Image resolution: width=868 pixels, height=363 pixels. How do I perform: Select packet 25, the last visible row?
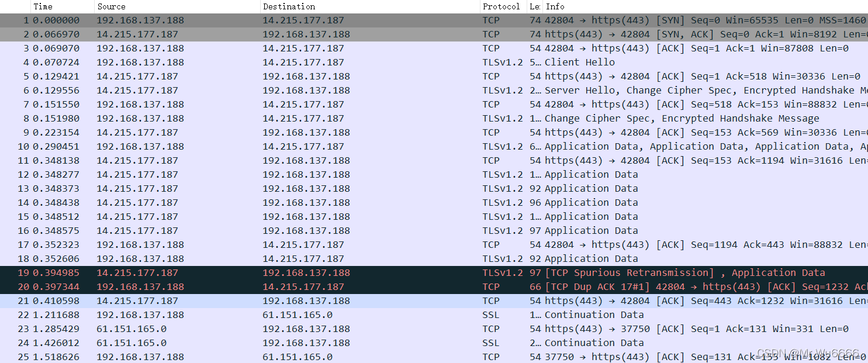pos(351,357)
